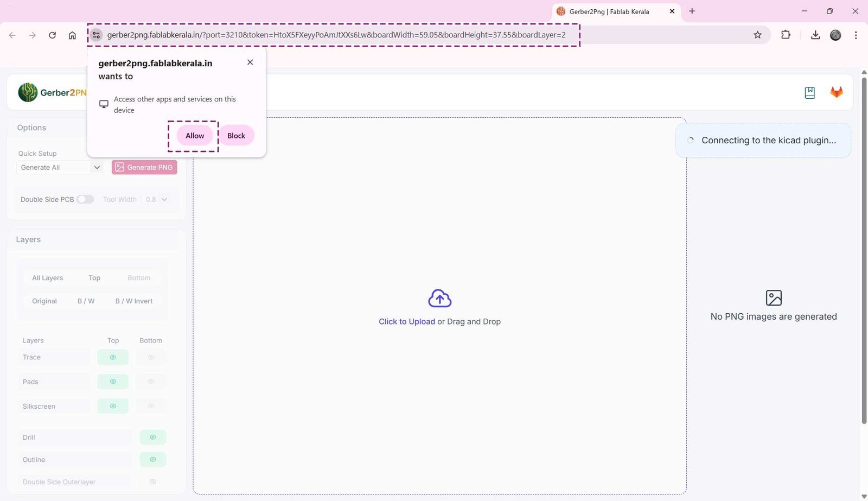Click the browser back arrow
The width and height of the screenshot is (868, 501).
point(12,35)
